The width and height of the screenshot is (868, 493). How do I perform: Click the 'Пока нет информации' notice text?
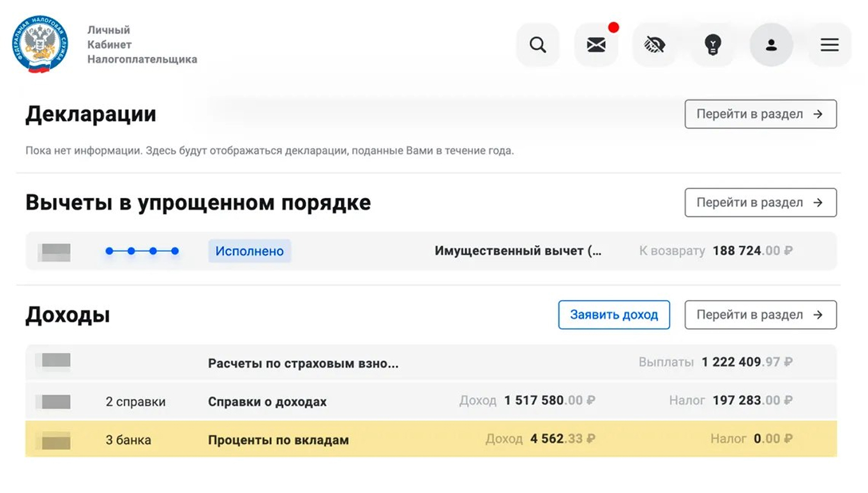click(269, 151)
